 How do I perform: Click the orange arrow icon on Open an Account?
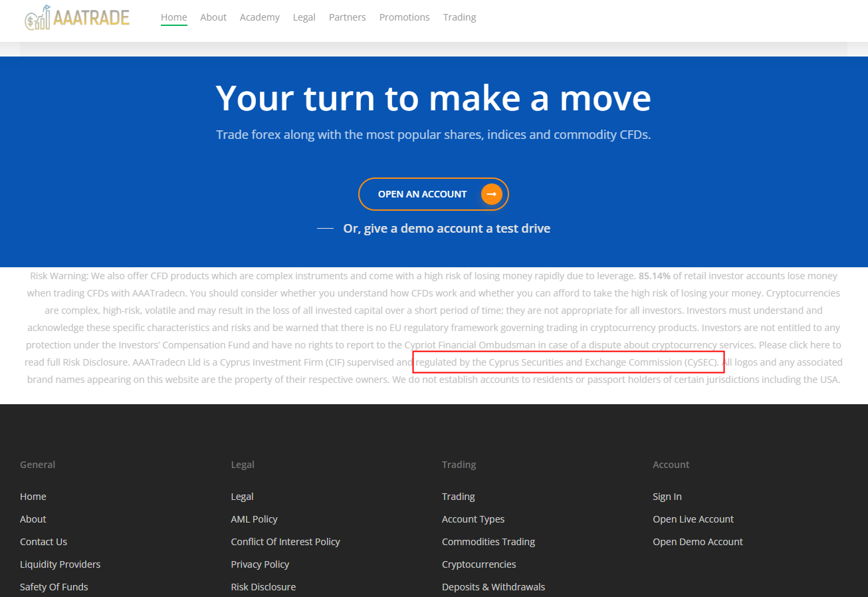[491, 194]
